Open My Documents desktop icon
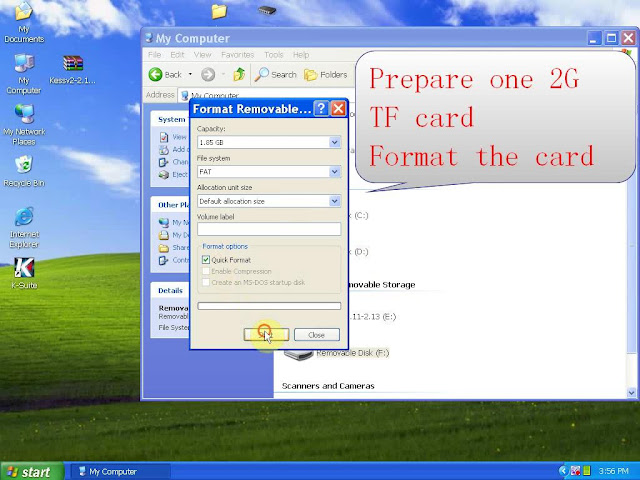 tap(24, 22)
